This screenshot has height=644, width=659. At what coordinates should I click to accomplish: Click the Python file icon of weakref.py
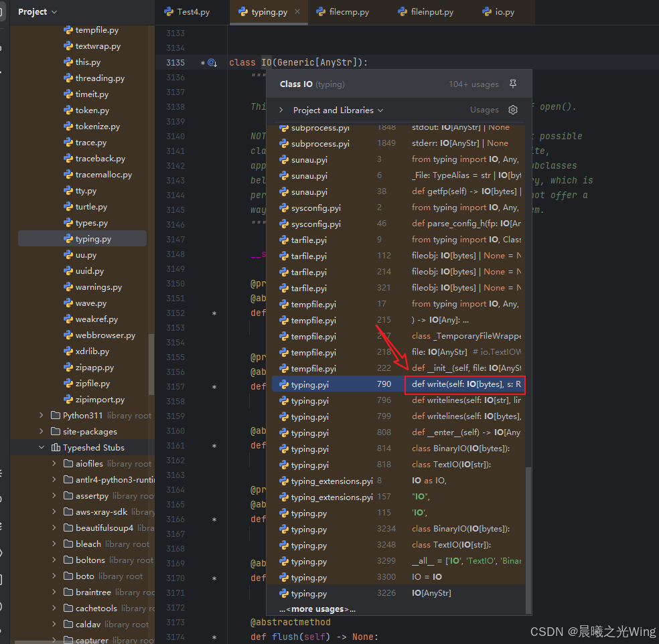coord(68,319)
